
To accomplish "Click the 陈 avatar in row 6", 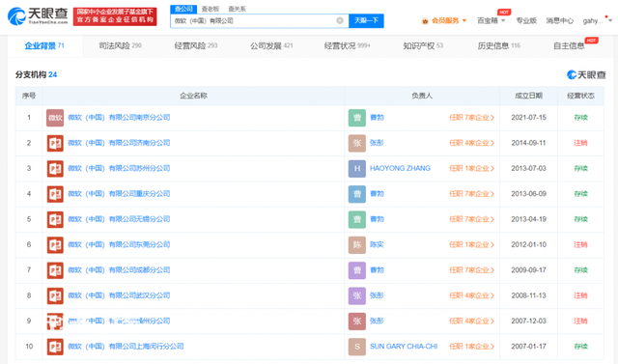I will [x=357, y=244].
